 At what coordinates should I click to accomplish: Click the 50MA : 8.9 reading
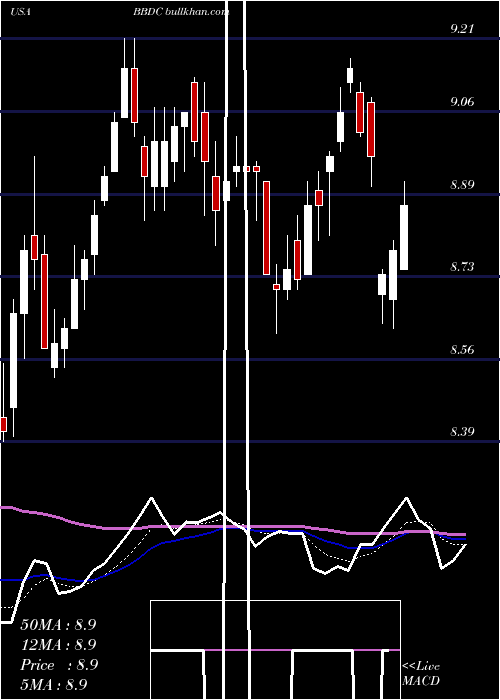(58, 625)
